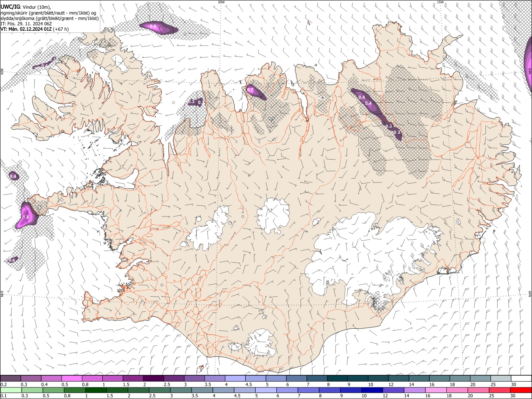Screen dimensions: 532x399
Task: Select the initial time line IT: Fös. 29. 11. 2024 06Z
Action: [26, 24]
